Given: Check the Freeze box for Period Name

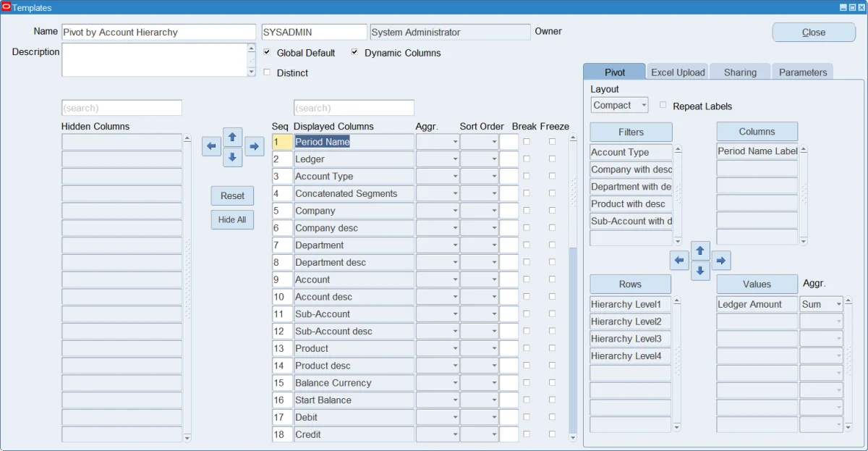Looking at the screenshot, I should pyautogui.click(x=552, y=142).
